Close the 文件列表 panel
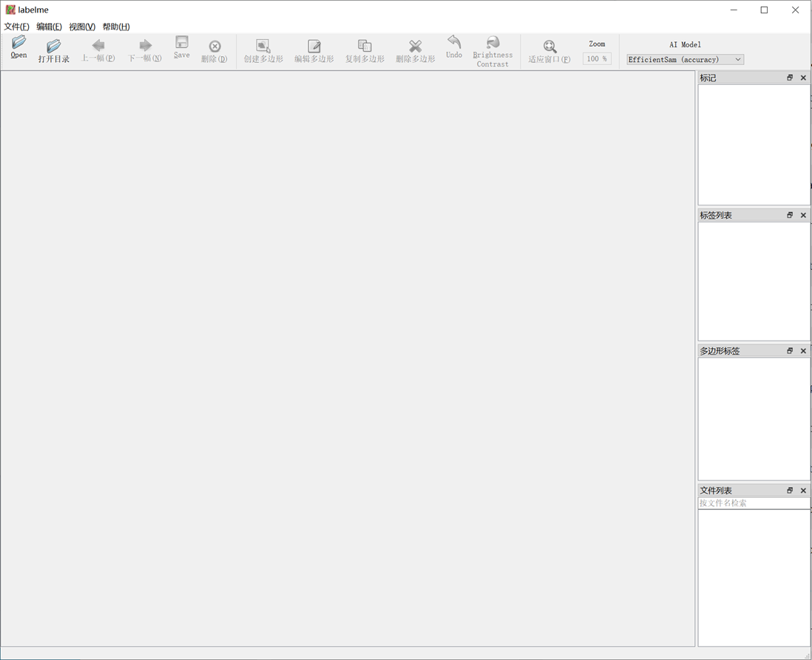This screenshot has height=660, width=812. coord(803,490)
